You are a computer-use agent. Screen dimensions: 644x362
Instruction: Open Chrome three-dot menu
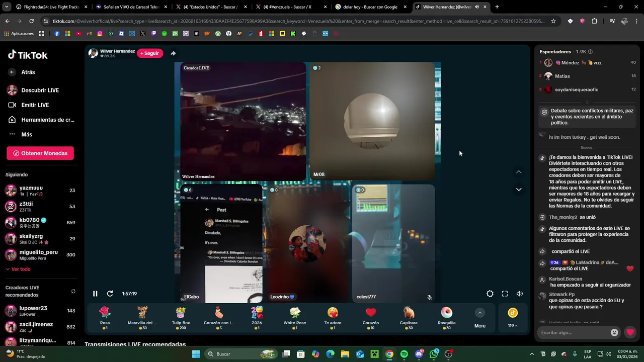tap(636, 21)
